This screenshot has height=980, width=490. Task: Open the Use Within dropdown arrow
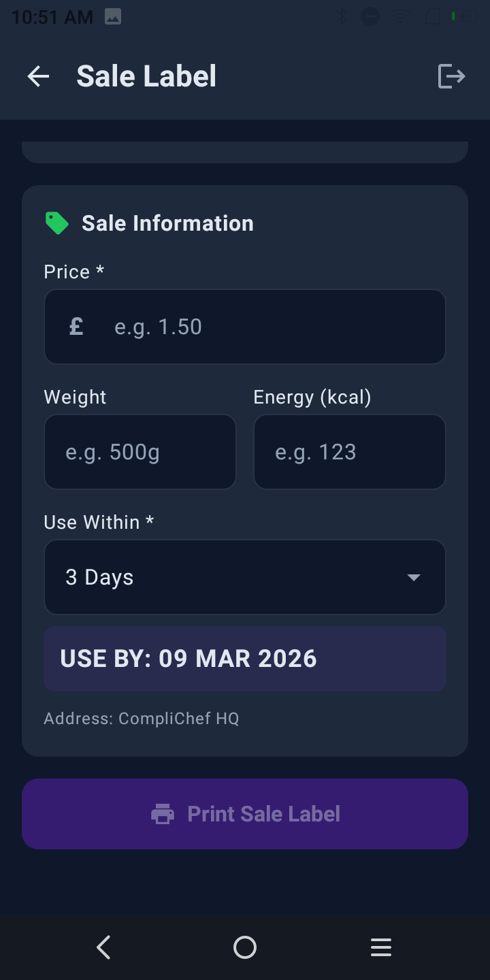pos(413,577)
